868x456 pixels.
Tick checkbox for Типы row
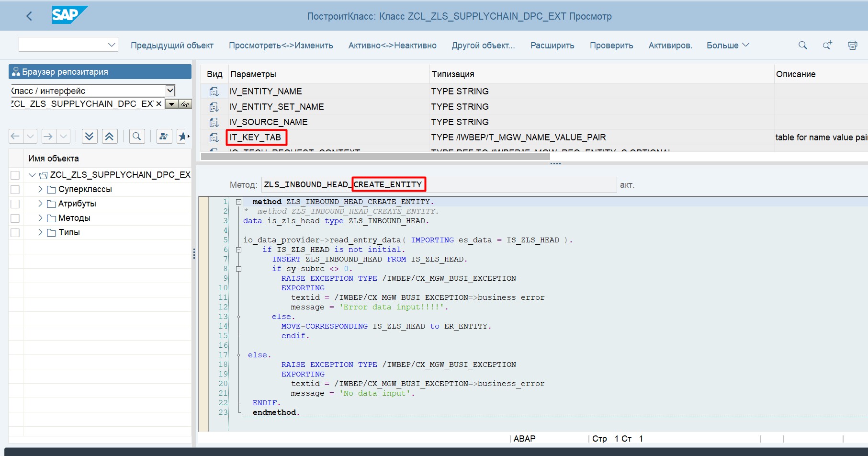point(15,233)
